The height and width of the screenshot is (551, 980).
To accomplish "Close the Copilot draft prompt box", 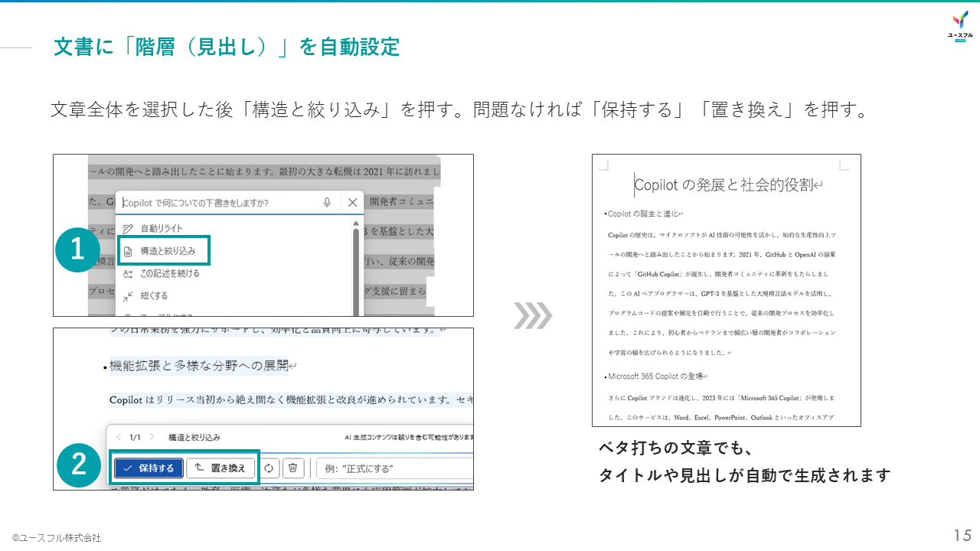I will point(352,203).
